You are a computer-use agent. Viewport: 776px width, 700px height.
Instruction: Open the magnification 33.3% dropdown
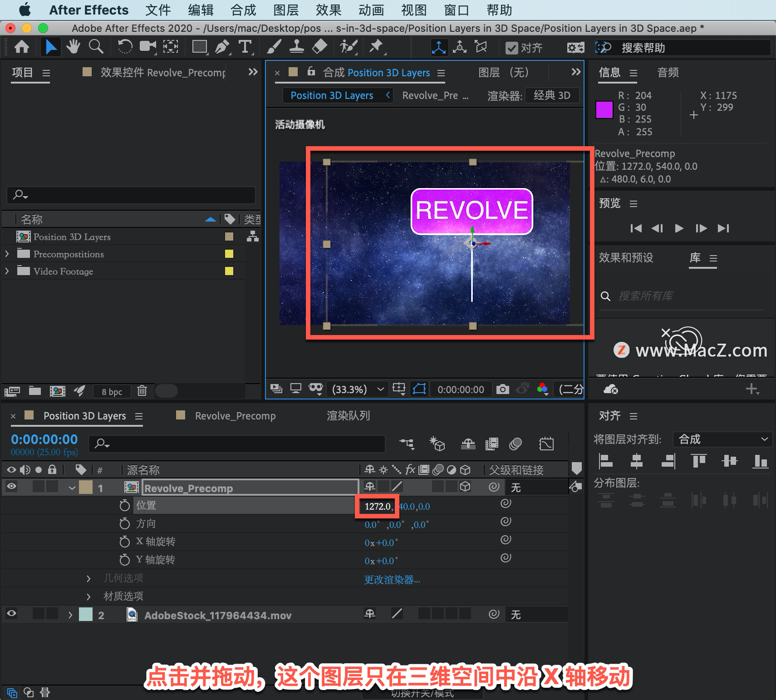(x=359, y=389)
